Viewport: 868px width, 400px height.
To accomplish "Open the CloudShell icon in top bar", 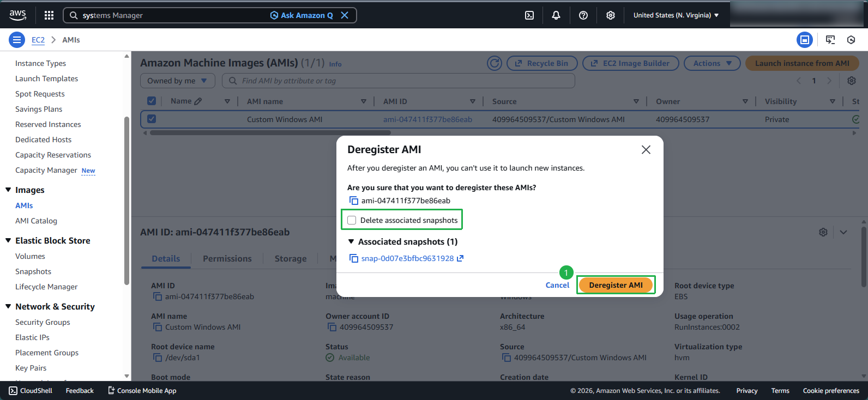I will tap(529, 15).
